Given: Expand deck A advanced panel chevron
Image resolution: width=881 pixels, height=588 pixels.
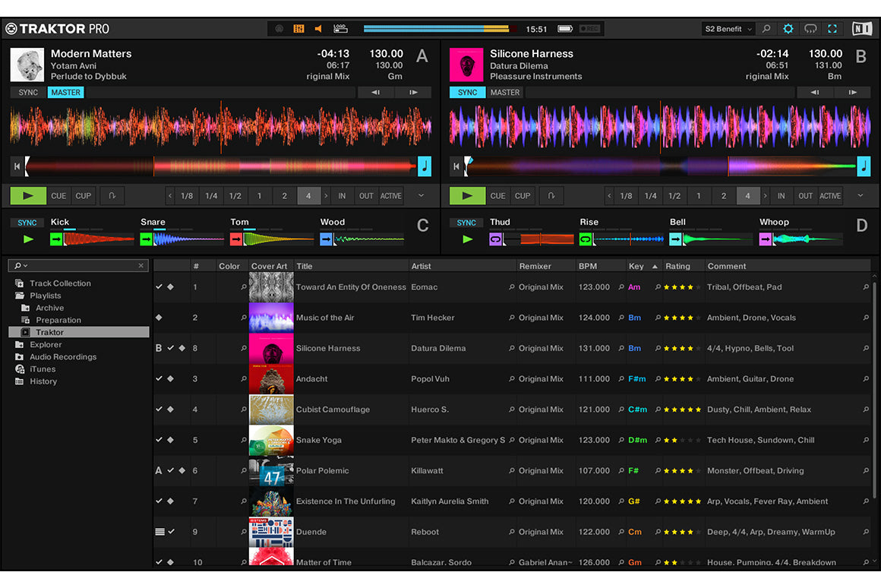Looking at the screenshot, I should tap(421, 195).
